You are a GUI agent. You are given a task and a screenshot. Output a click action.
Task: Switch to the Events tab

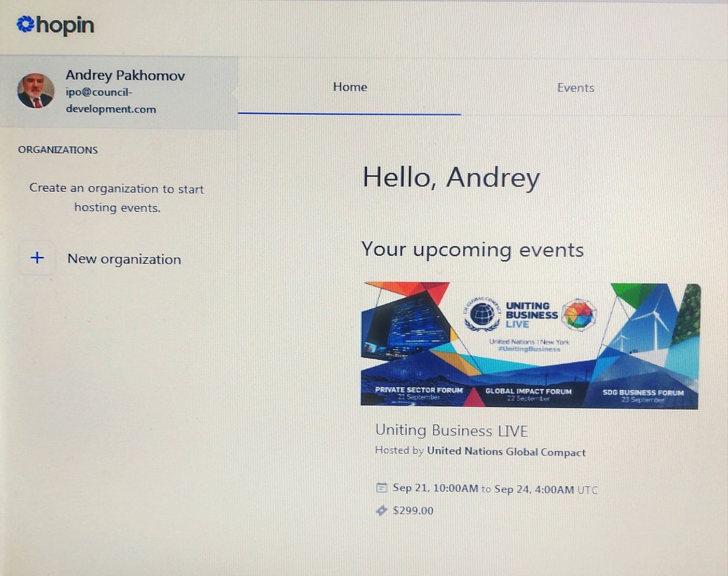tap(575, 88)
